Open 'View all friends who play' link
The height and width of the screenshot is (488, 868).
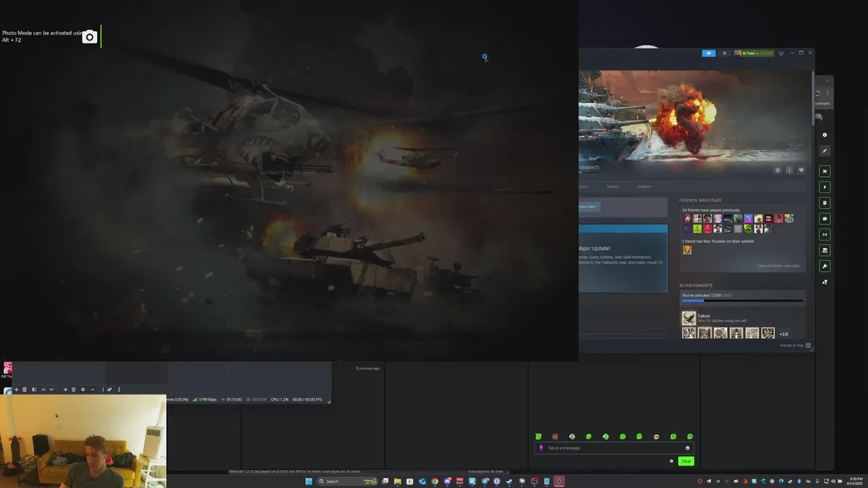coord(778,266)
